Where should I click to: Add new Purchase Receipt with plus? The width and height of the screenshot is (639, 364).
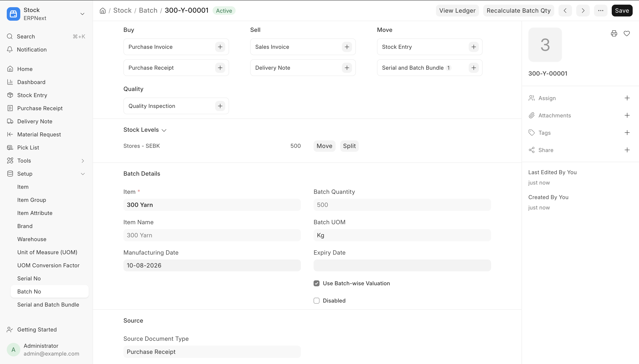pyautogui.click(x=220, y=68)
